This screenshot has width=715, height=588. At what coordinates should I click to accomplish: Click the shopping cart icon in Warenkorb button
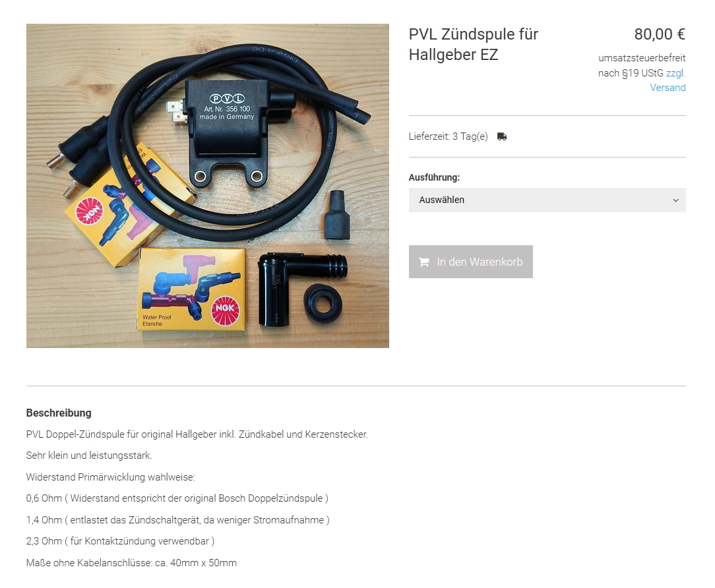click(423, 262)
